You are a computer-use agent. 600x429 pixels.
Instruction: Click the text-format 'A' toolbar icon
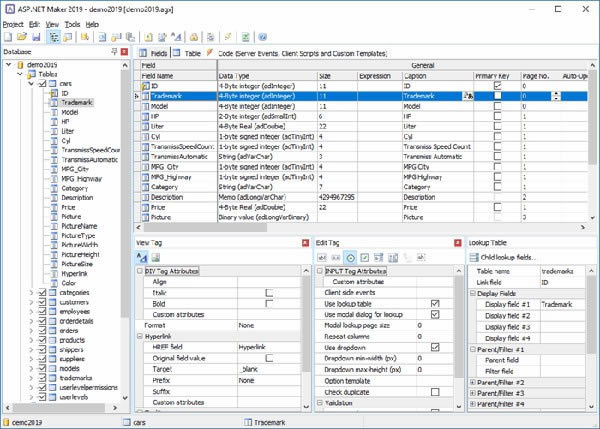pyautogui.click(x=176, y=37)
